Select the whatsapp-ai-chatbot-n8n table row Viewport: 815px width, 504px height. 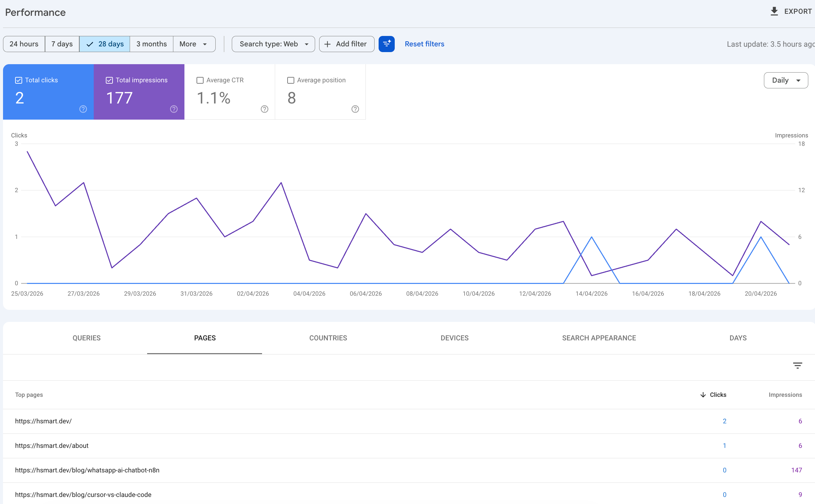(87, 470)
